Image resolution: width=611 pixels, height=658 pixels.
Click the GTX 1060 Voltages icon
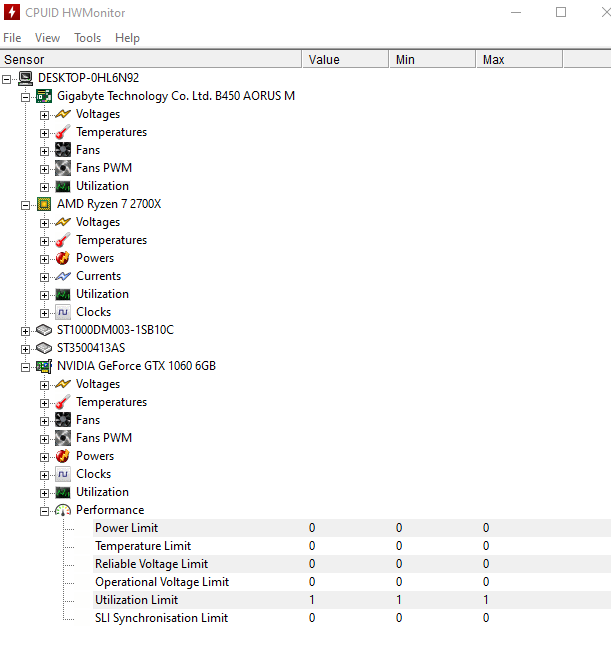point(63,384)
